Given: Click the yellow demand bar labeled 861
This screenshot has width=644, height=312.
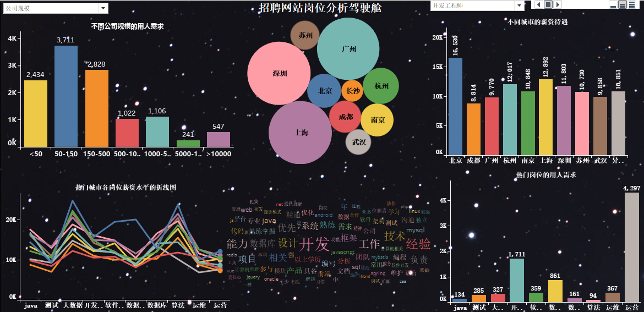Looking at the screenshot, I should (x=555, y=292).
